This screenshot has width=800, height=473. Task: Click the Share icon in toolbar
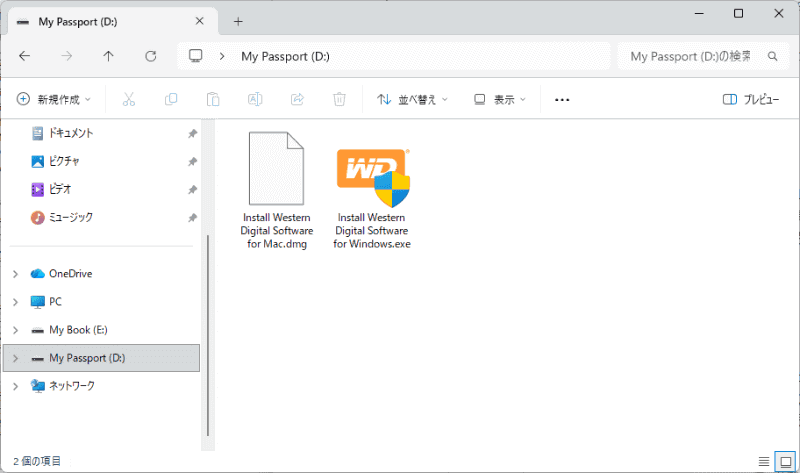[x=297, y=99]
